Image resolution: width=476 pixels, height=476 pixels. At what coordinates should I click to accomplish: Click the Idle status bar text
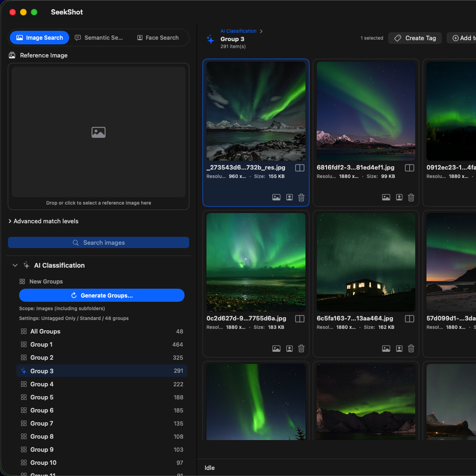[209, 468]
